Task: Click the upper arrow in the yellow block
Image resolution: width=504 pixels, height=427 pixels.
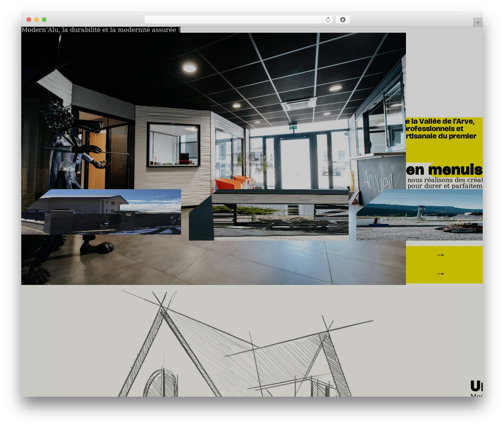Action: click(x=440, y=255)
